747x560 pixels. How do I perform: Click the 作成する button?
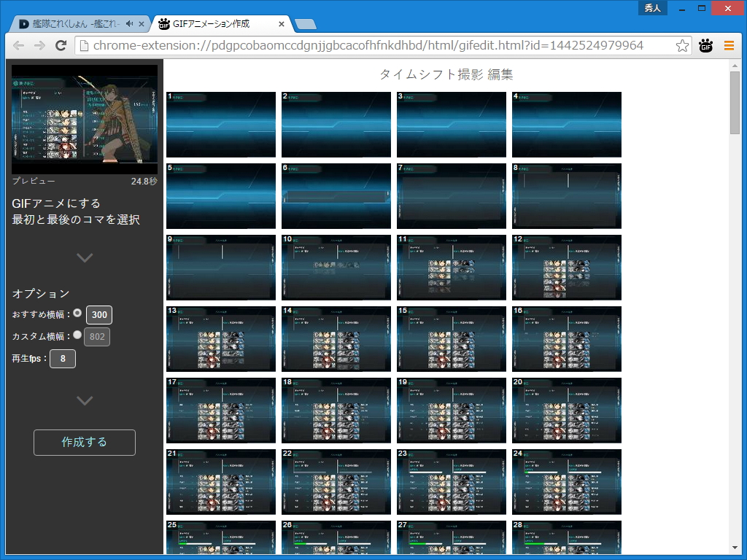coord(85,443)
